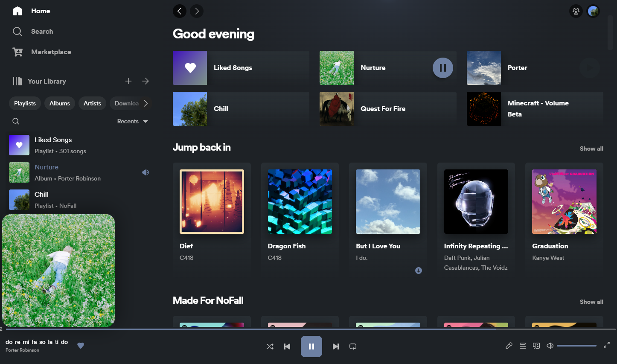The height and width of the screenshot is (364, 617).
Task: Toggle repeat mode
Action: [352, 346]
